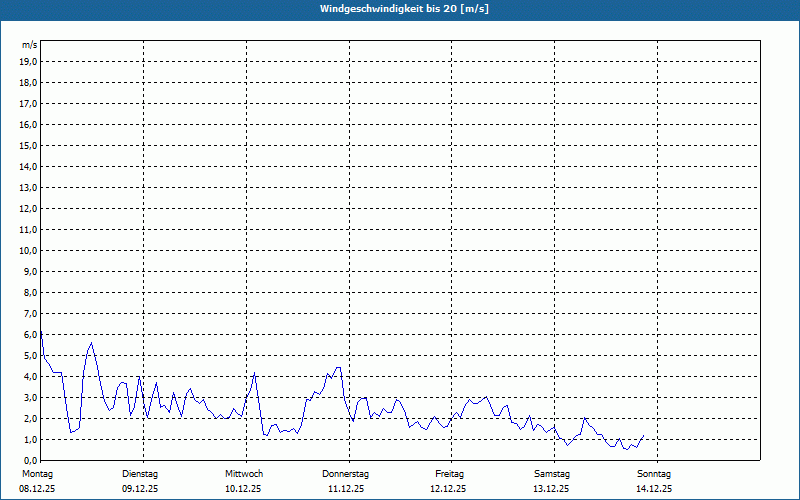This screenshot has width=800, height=500.
Task: Click the date label 12.12.25
Action: [x=449, y=489]
